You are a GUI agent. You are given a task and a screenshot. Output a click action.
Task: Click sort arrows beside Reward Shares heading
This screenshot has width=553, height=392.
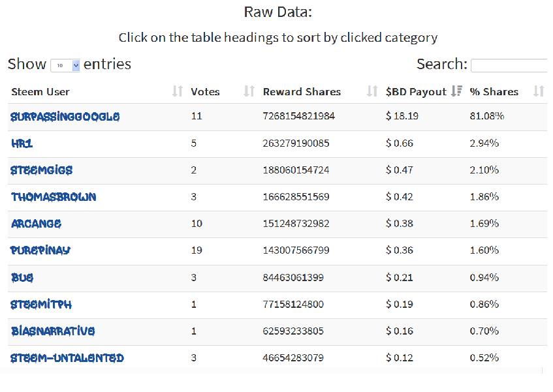coord(372,91)
